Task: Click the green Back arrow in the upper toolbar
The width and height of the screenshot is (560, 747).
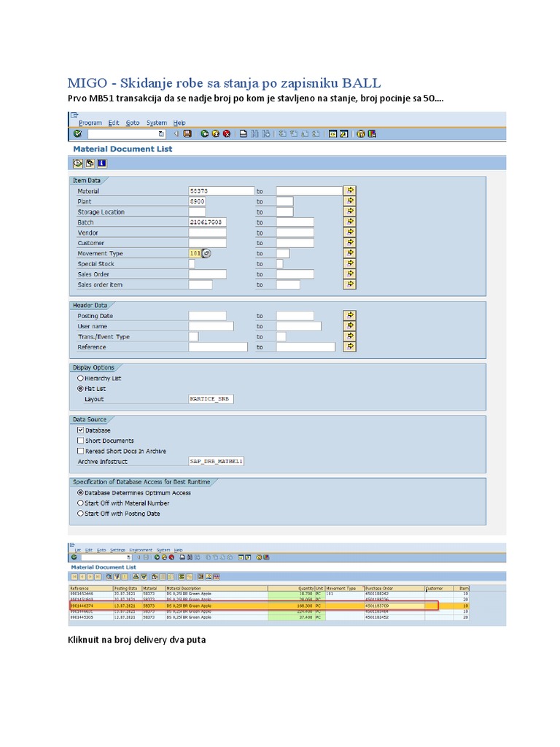Action: (205, 133)
